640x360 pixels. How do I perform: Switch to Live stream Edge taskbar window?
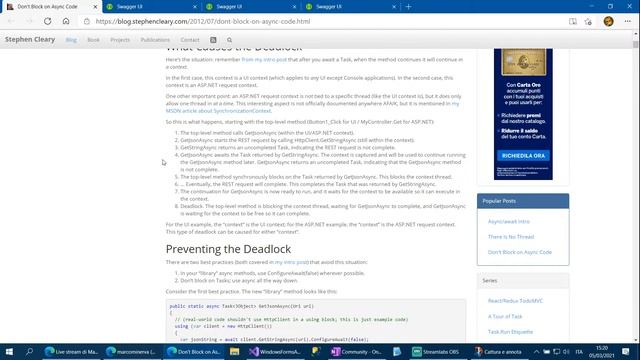(x=71, y=351)
